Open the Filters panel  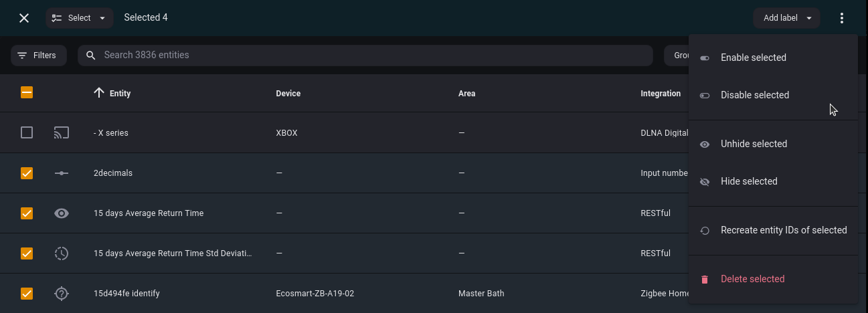tap(38, 56)
